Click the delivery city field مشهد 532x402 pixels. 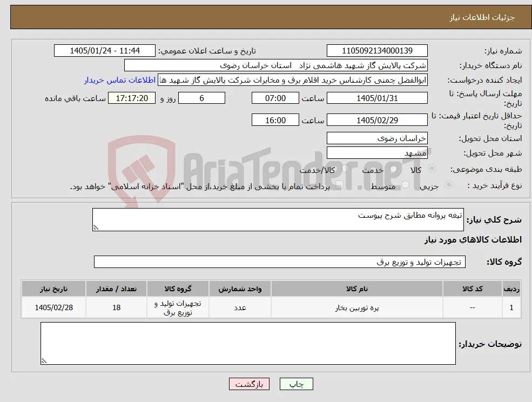click(x=377, y=153)
